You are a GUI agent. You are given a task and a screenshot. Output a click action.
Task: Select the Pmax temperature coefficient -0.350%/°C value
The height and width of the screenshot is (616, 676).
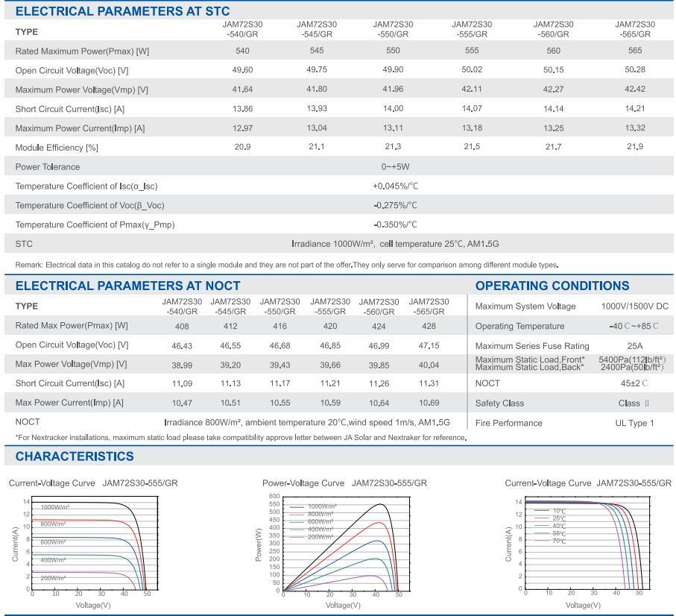click(395, 224)
